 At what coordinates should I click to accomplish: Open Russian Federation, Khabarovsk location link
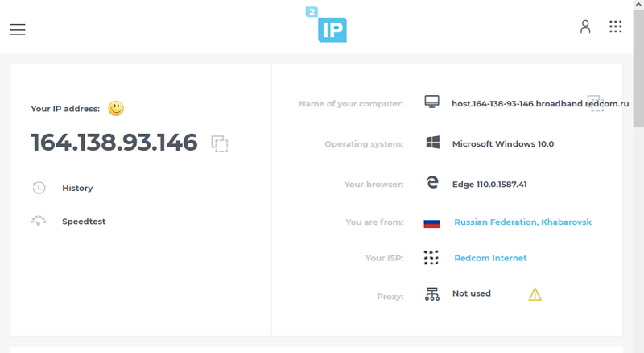coord(522,222)
